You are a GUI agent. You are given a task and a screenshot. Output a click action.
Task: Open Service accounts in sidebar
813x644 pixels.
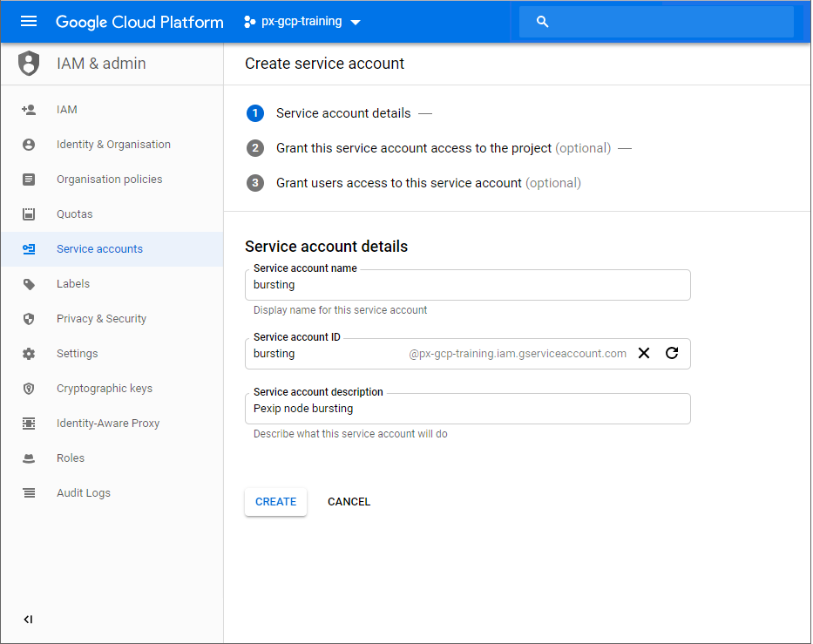(99, 249)
